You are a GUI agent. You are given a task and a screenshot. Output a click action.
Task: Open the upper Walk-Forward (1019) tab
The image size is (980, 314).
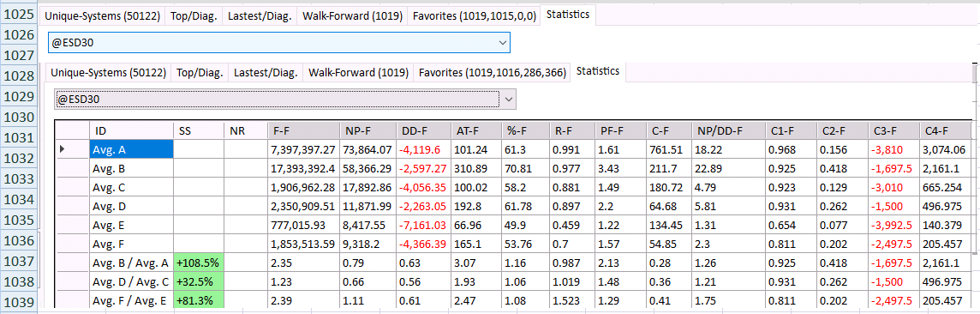[351, 16]
